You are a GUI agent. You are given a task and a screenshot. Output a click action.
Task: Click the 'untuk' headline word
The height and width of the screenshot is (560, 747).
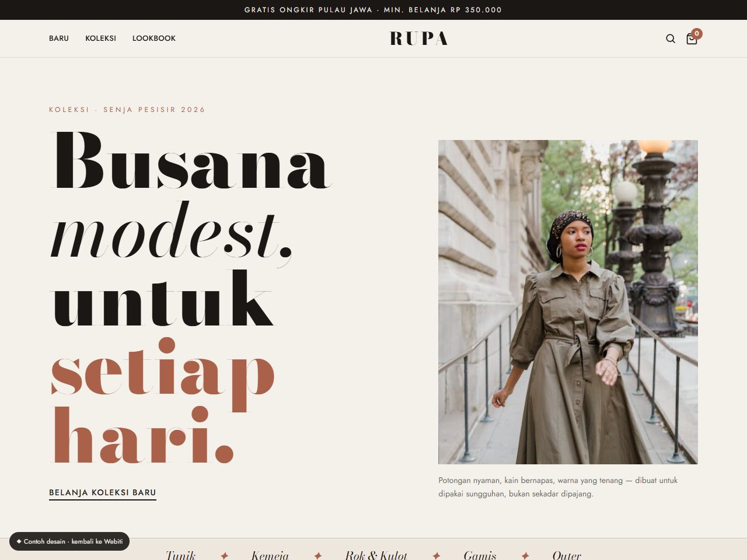click(x=162, y=299)
